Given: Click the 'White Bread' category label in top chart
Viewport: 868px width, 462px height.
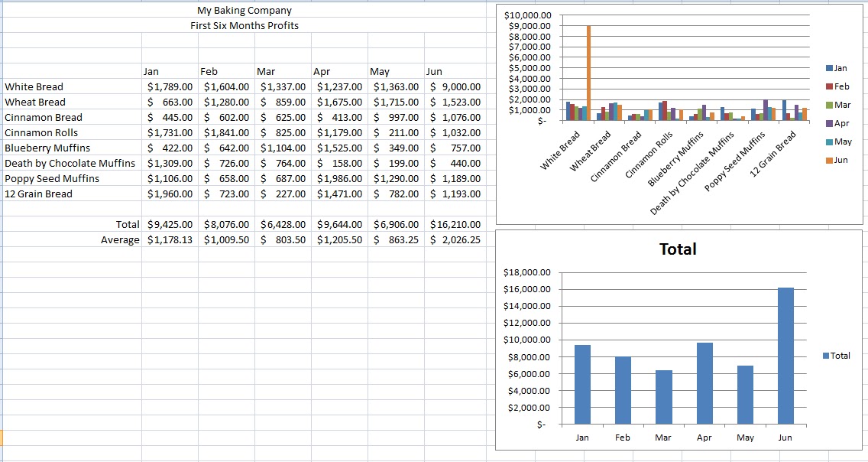Looking at the screenshot, I should (x=559, y=150).
